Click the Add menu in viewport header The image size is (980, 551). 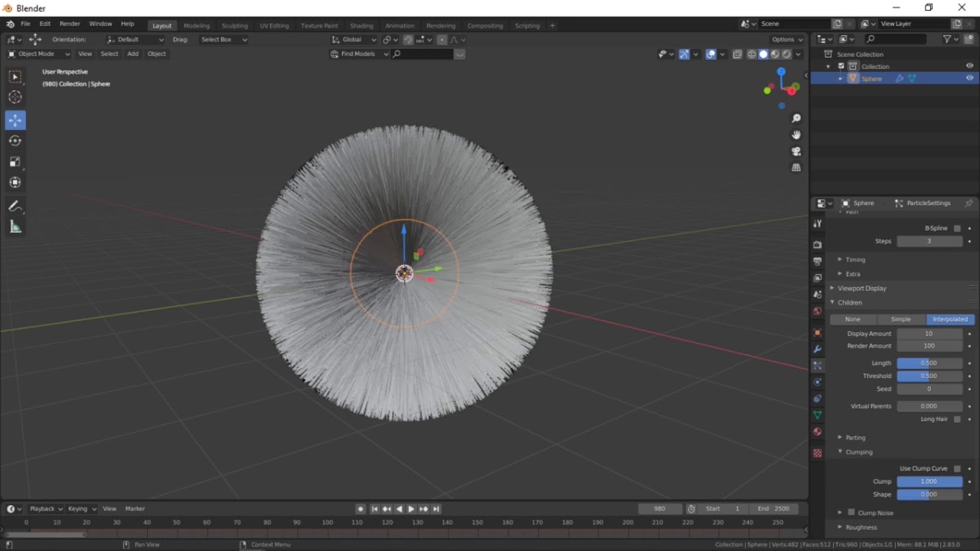pyautogui.click(x=132, y=54)
